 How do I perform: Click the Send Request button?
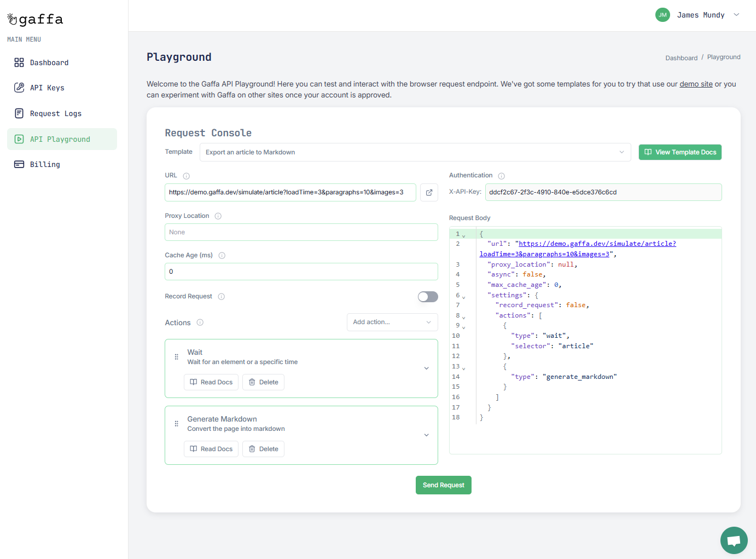pos(443,485)
